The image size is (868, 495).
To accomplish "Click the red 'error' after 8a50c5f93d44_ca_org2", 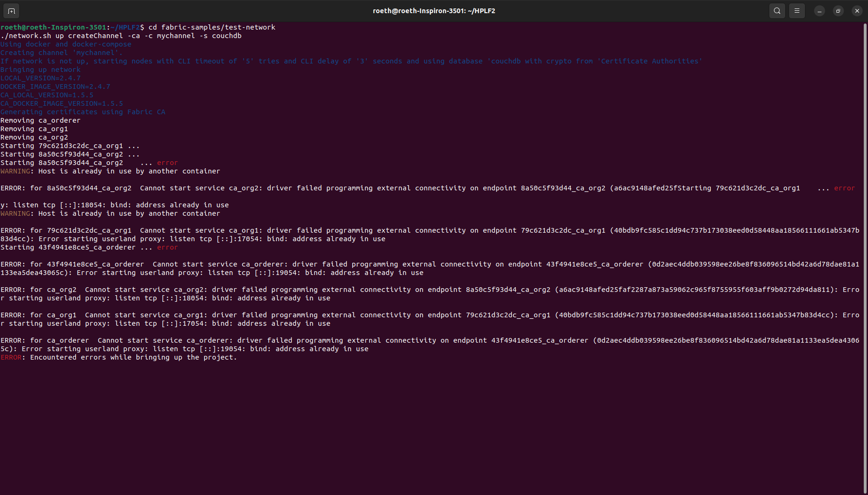I will click(167, 163).
